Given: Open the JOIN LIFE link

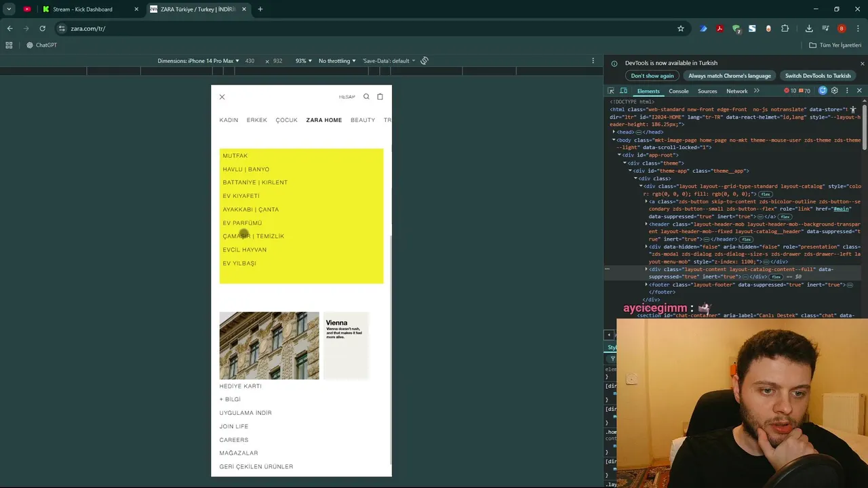Looking at the screenshot, I should (x=234, y=426).
